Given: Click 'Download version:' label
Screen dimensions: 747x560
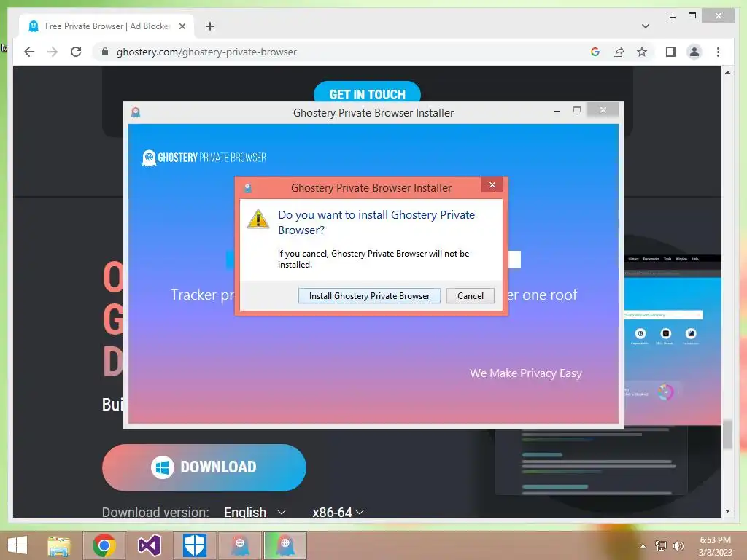Looking at the screenshot, I should tap(155, 513).
